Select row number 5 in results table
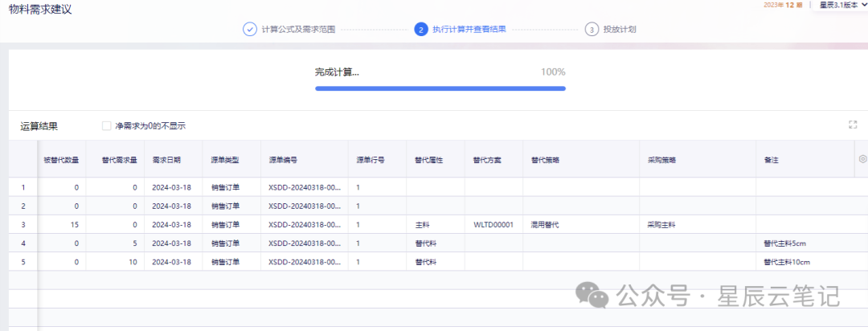The height and width of the screenshot is (331, 868). 23,262
